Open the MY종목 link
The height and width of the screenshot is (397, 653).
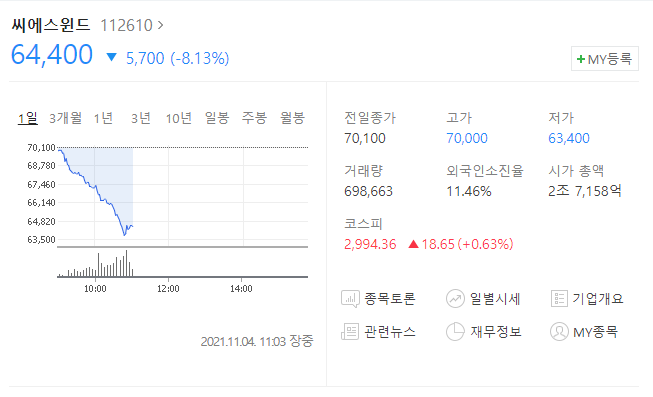[596, 332]
